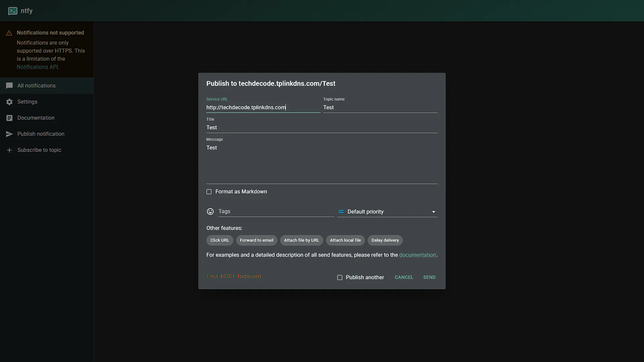The image size is (644, 362).
Task: Open Documentation from the sidebar
Action: tap(47, 118)
